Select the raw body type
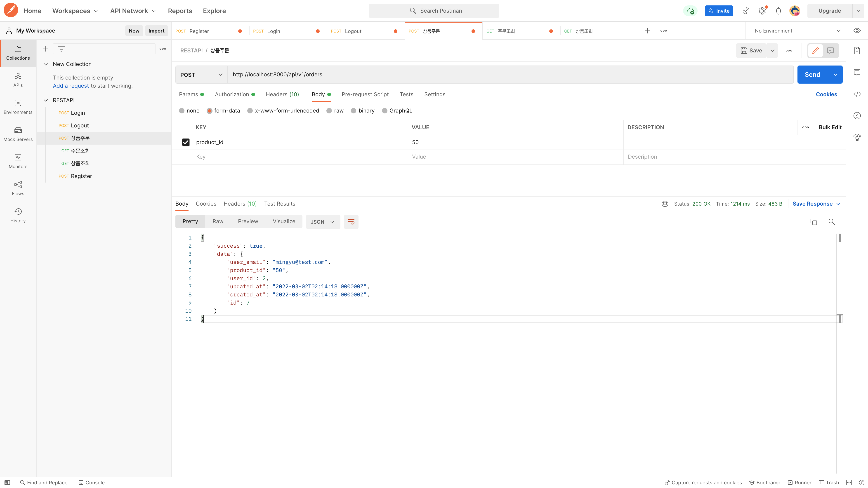 pyautogui.click(x=329, y=110)
